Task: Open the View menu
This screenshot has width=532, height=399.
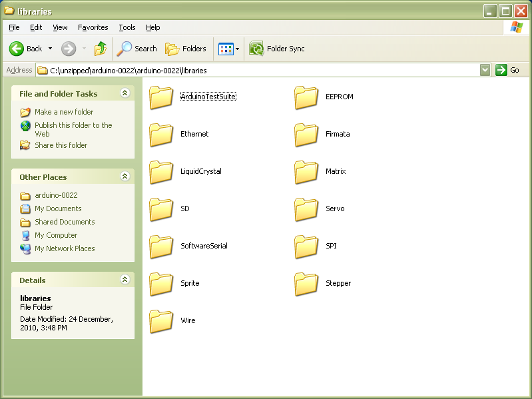Action: click(60, 27)
